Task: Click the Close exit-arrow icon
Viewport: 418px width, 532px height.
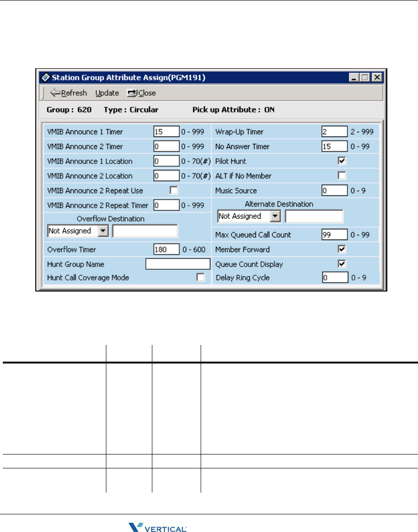Action: [x=132, y=93]
